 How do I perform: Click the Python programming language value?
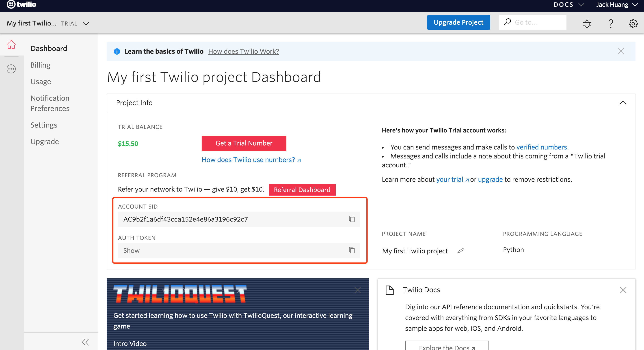(x=513, y=250)
